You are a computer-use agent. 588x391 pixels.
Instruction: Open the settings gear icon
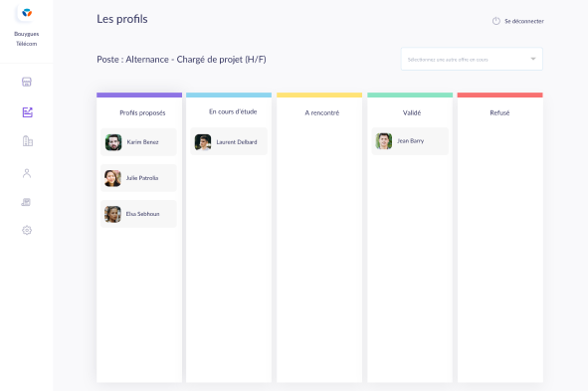click(x=27, y=230)
